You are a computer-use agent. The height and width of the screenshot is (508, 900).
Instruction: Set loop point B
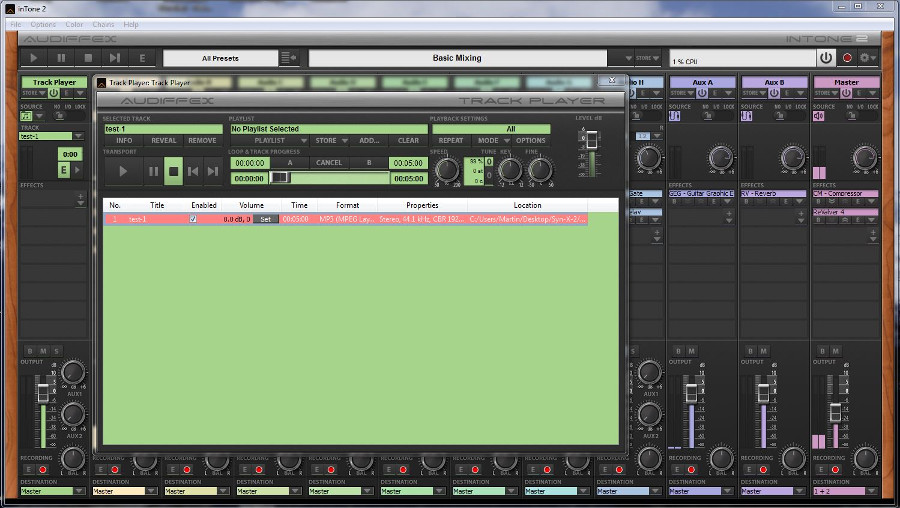click(369, 163)
